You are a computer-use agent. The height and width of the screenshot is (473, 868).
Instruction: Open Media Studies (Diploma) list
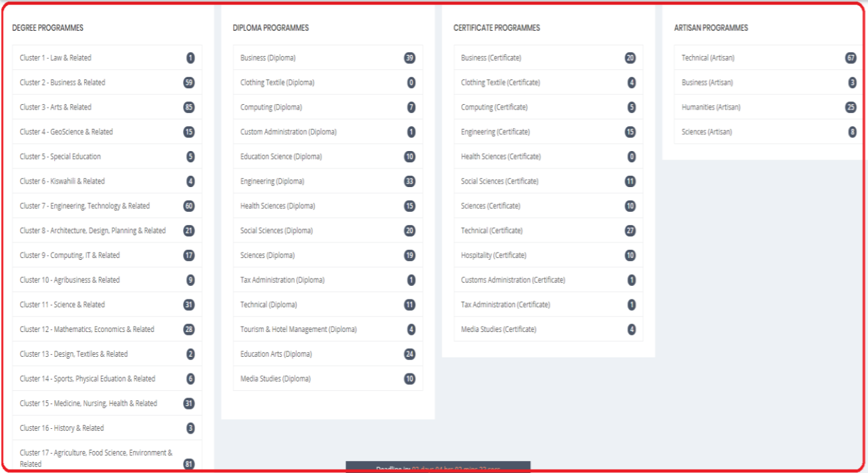click(x=275, y=379)
